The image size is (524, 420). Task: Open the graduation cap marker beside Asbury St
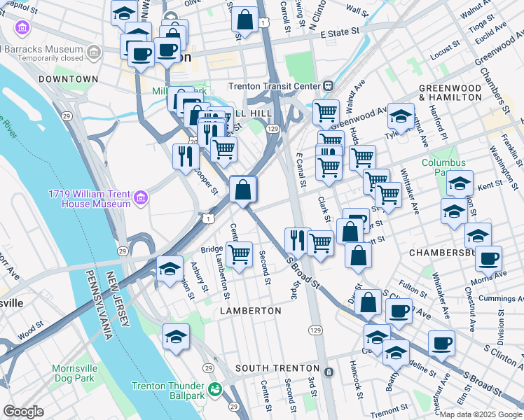click(x=170, y=272)
